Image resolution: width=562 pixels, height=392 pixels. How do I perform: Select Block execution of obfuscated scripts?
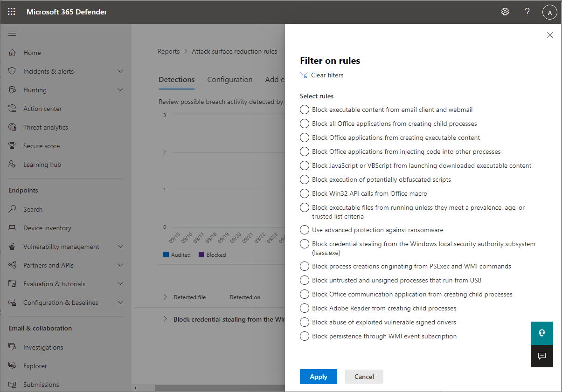[305, 179]
